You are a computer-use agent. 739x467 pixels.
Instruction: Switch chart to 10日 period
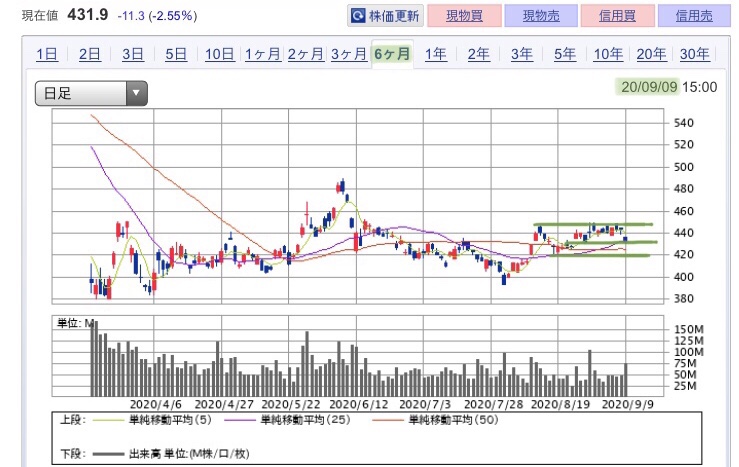220,54
